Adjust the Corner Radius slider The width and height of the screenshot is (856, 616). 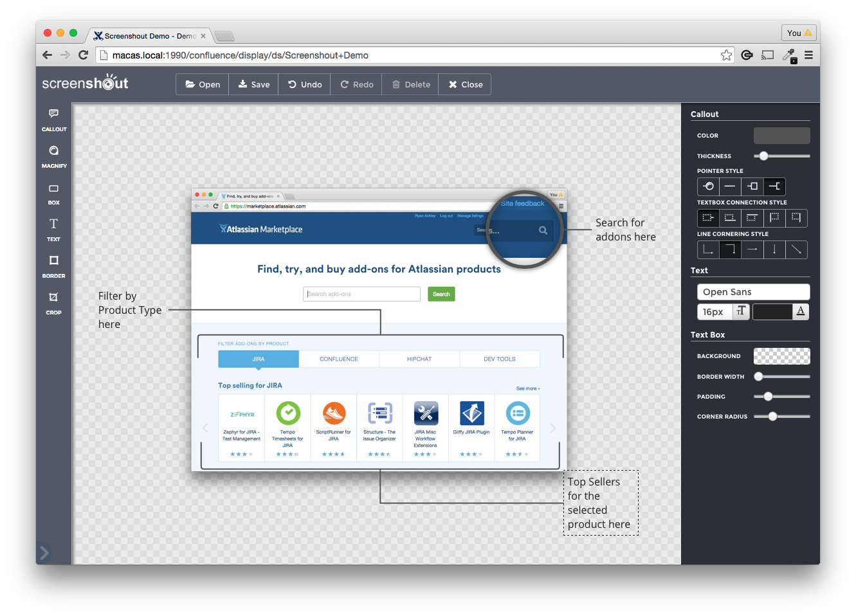(x=782, y=417)
